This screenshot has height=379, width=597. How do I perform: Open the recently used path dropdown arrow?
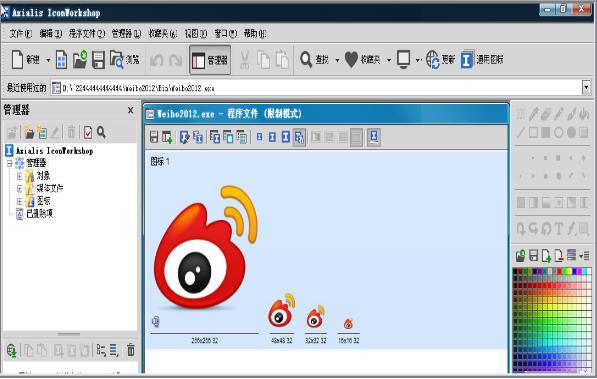[586, 88]
